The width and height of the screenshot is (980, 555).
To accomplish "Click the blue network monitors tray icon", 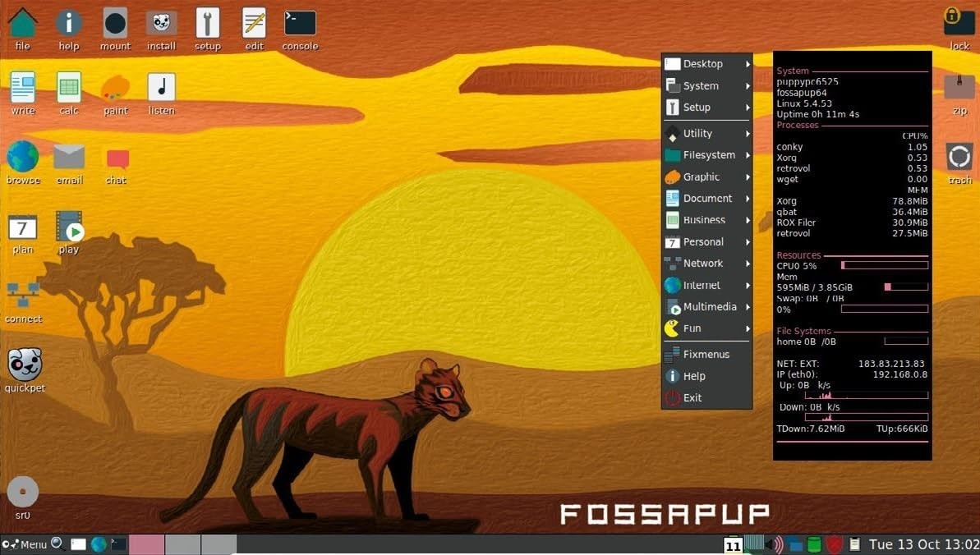I will tap(795, 545).
